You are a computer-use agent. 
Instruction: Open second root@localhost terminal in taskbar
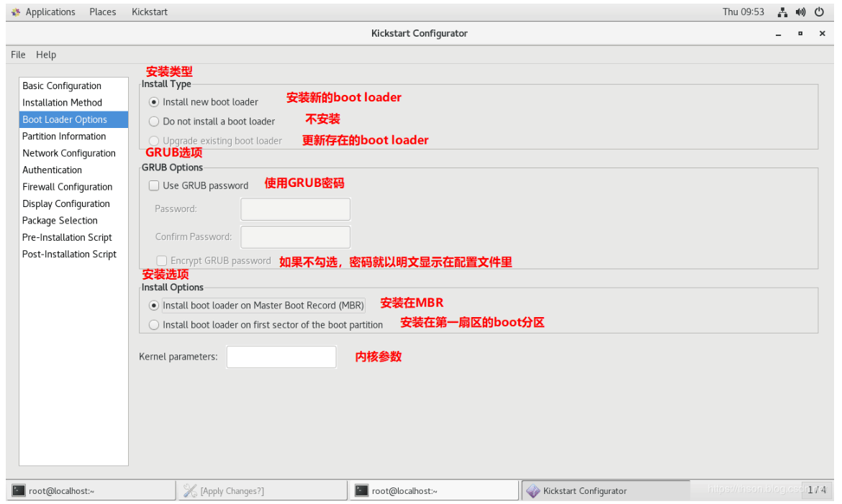click(x=434, y=490)
